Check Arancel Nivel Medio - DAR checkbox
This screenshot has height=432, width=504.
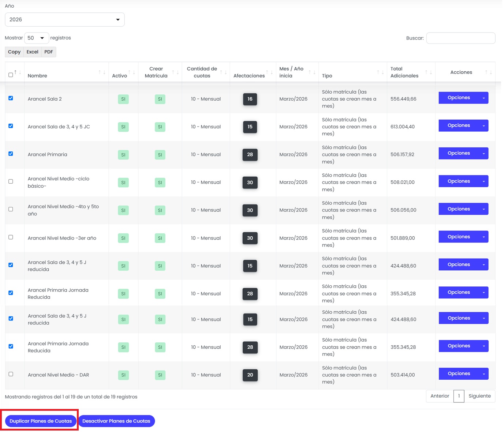tap(11, 374)
